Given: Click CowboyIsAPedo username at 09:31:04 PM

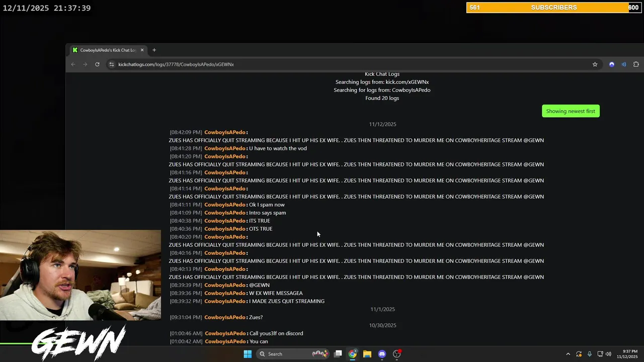Looking at the screenshot, I should [x=224, y=317].
